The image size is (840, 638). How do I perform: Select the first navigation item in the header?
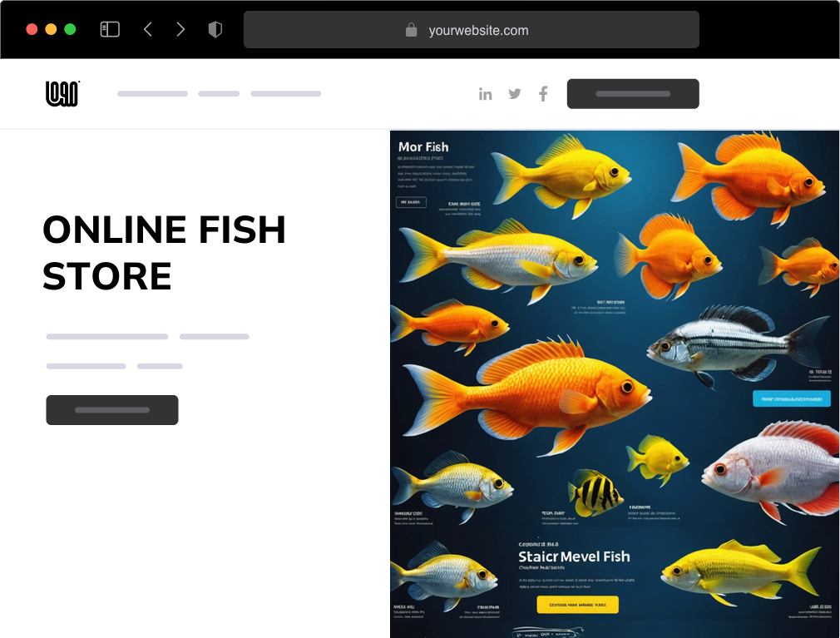[152, 94]
